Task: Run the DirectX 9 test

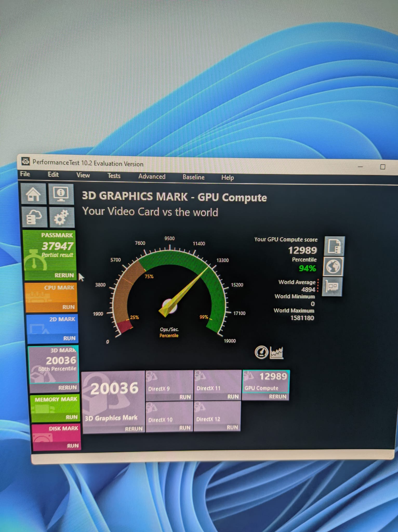Action: click(x=185, y=397)
